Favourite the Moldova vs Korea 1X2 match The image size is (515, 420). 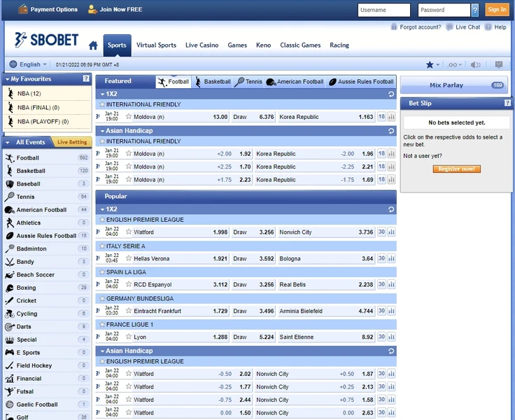tap(129, 117)
